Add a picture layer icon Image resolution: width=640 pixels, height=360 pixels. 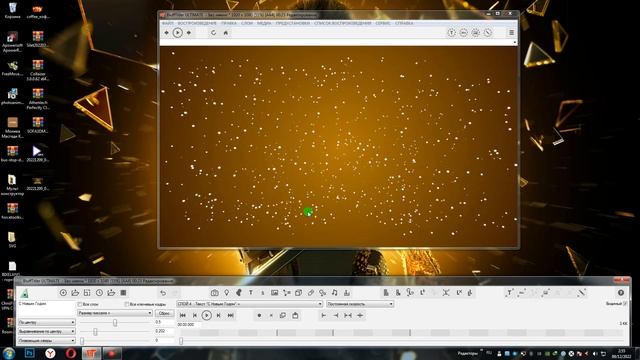(275, 293)
